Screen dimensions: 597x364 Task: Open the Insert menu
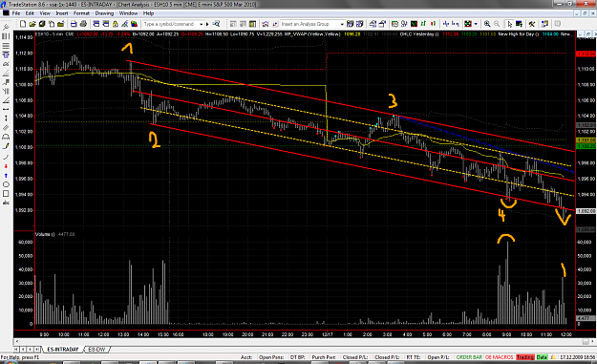[x=62, y=13]
